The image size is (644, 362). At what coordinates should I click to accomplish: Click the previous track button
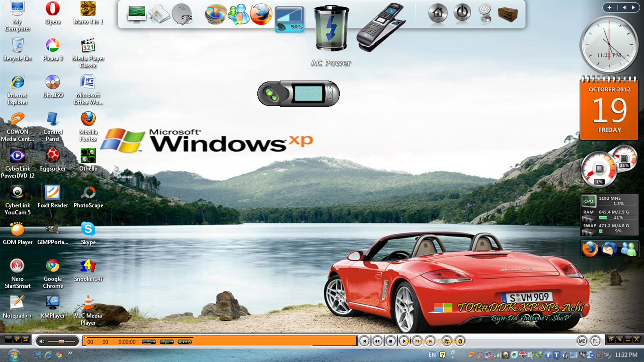(x=364, y=341)
